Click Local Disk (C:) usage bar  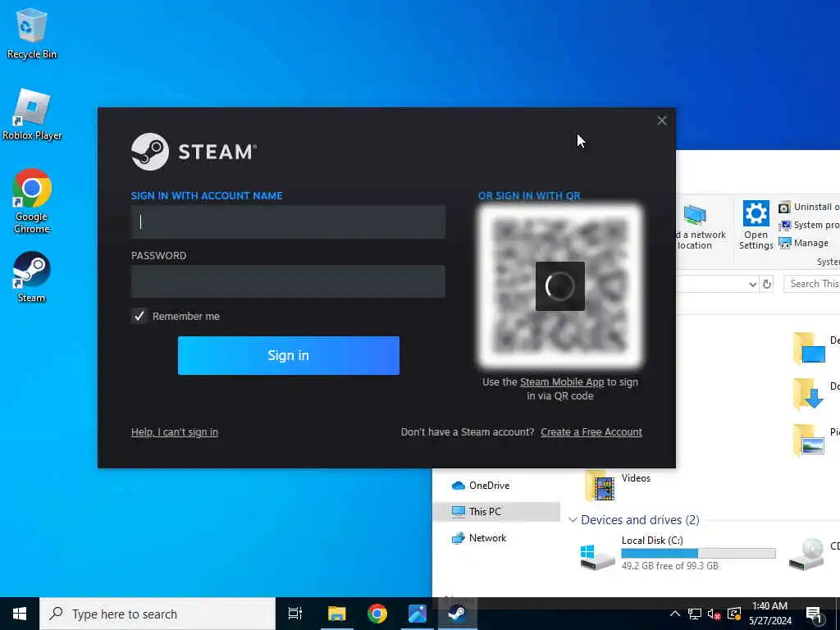point(698,554)
